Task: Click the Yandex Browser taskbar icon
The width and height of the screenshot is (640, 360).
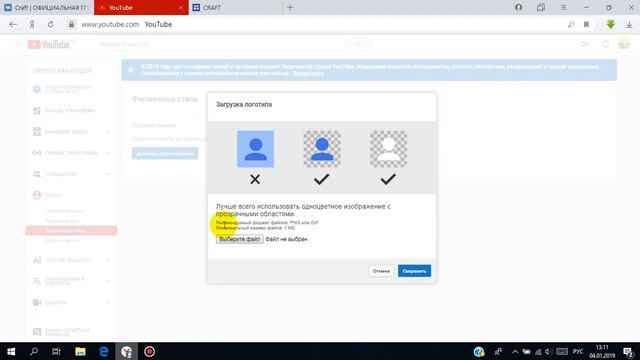Action: tap(127, 351)
